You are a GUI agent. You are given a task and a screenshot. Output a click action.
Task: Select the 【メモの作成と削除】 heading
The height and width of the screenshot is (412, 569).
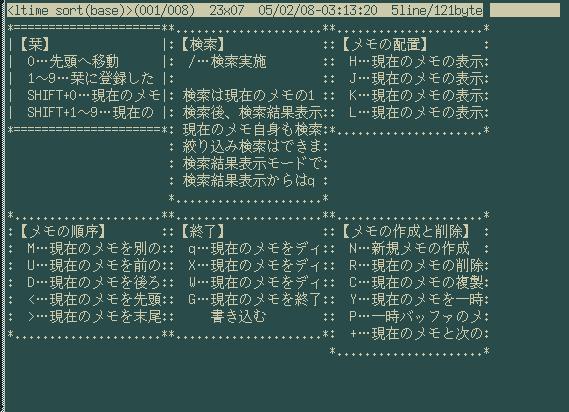coord(406,232)
